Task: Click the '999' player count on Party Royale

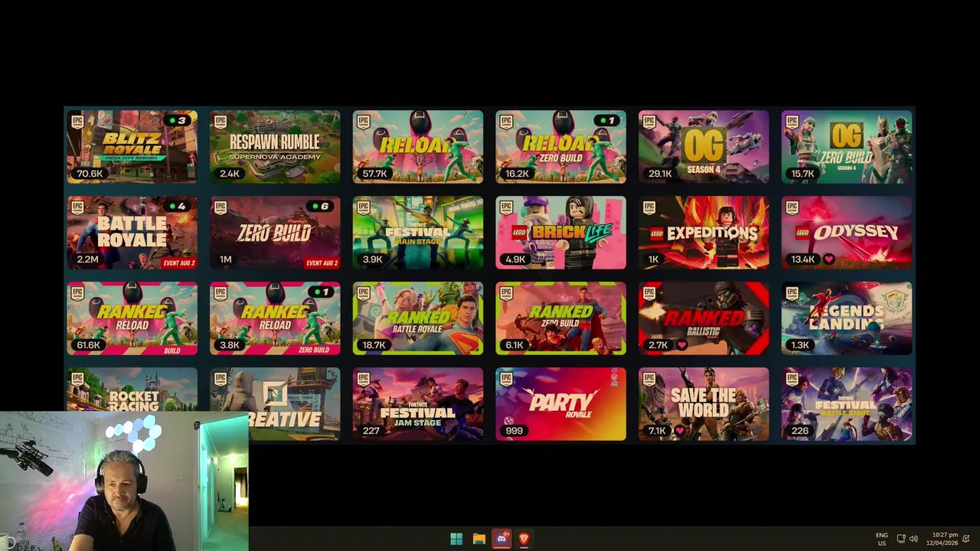Action: 514,431
